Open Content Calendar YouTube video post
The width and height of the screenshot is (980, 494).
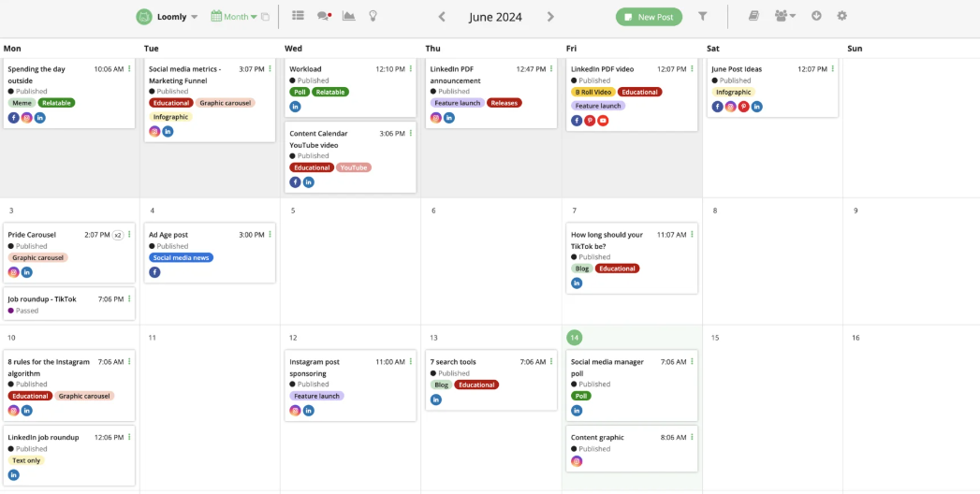[350, 157]
